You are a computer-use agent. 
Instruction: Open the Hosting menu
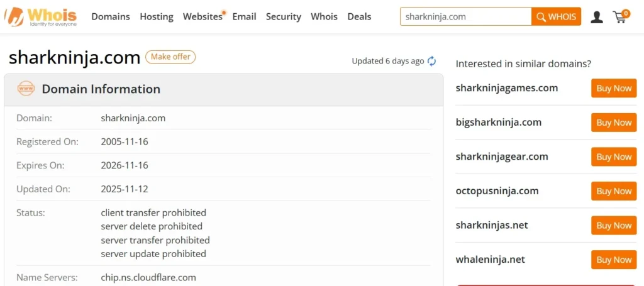point(157,17)
